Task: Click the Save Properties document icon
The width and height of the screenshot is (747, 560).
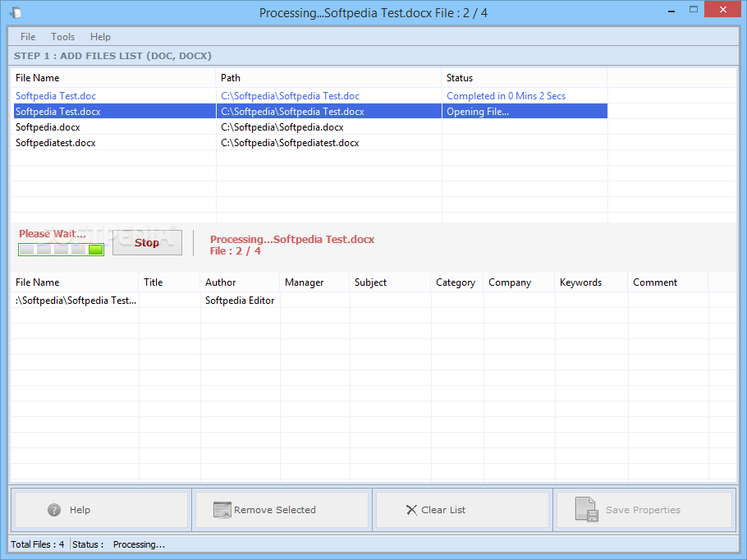Action: pos(586,509)
